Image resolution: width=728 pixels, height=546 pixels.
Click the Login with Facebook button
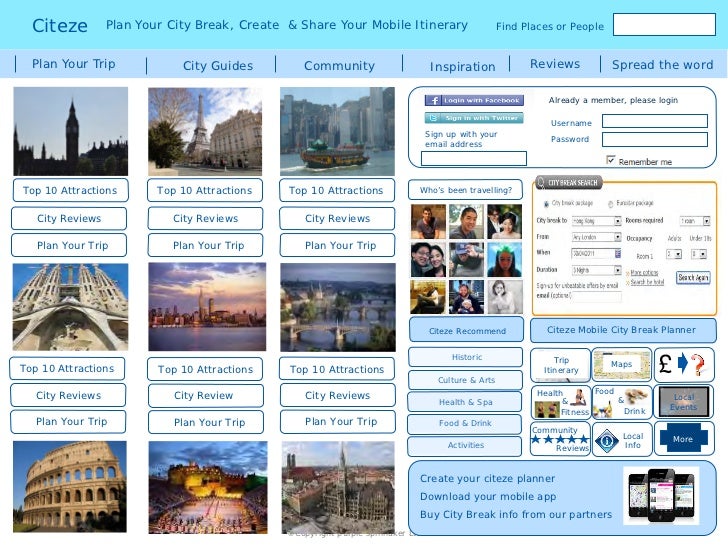pyautogui.click(x=474, y=100)
